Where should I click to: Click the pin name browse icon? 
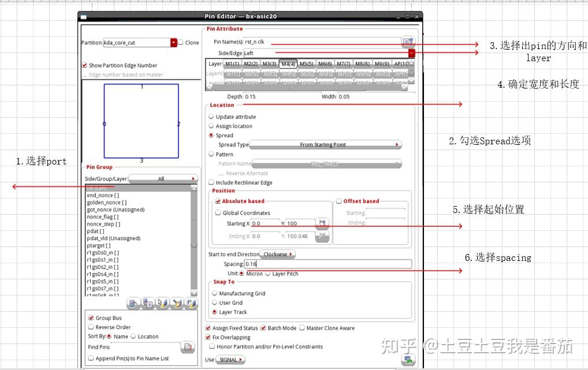pos(408,42)
